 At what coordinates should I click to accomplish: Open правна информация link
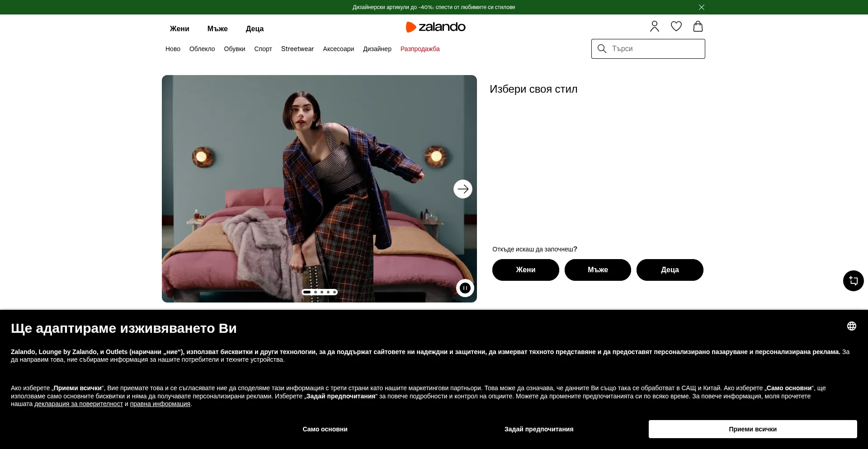tap(160, 404)
